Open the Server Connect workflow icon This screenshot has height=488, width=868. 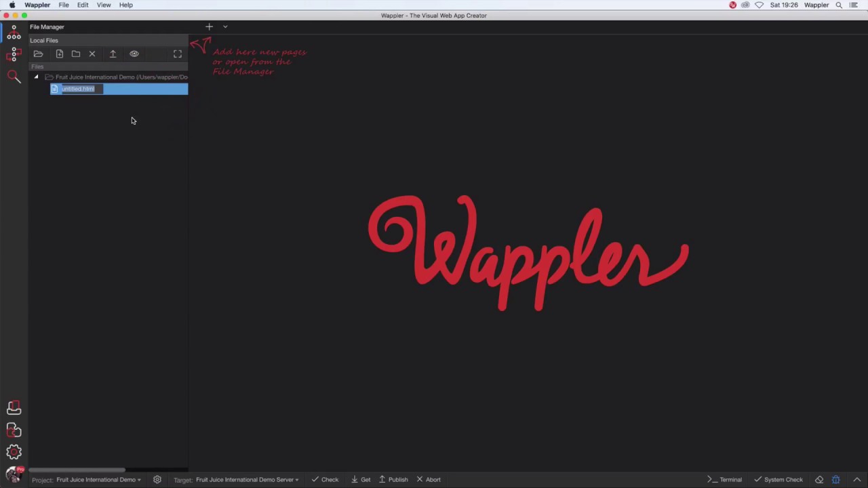pos(14,54)
